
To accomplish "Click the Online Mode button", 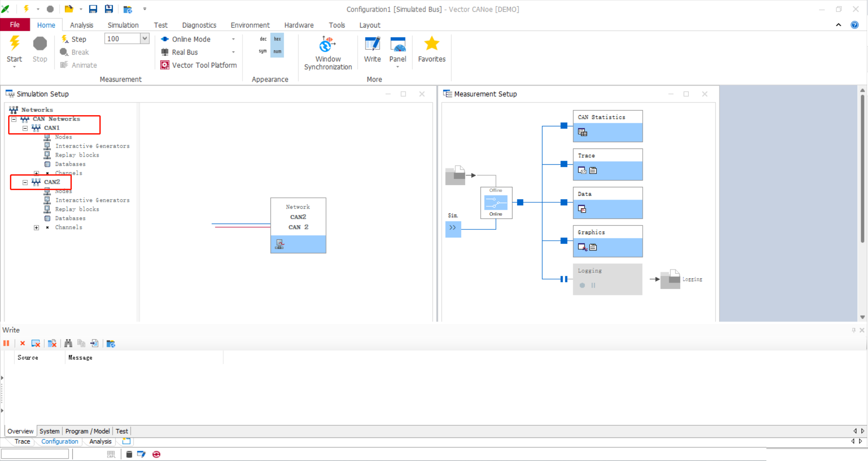I will click(186, 39).
